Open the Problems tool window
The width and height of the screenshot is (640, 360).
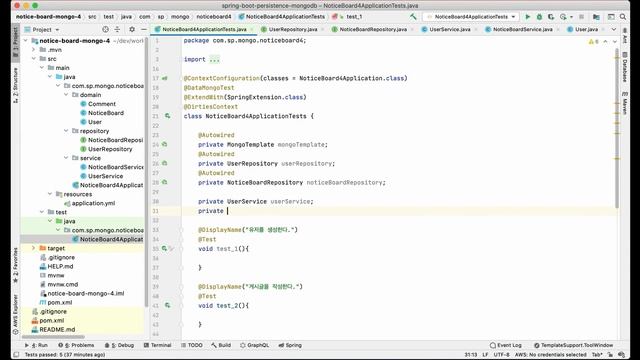76,345
